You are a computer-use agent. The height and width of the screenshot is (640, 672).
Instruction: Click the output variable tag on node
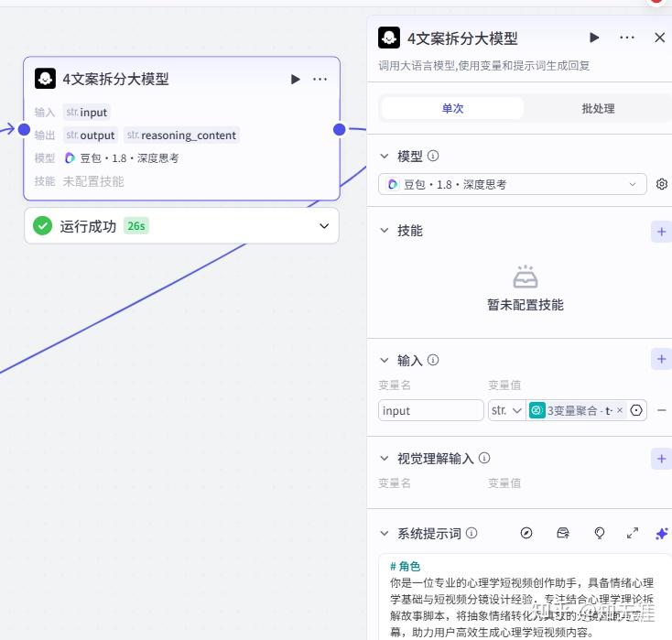(x=91, y=135)
